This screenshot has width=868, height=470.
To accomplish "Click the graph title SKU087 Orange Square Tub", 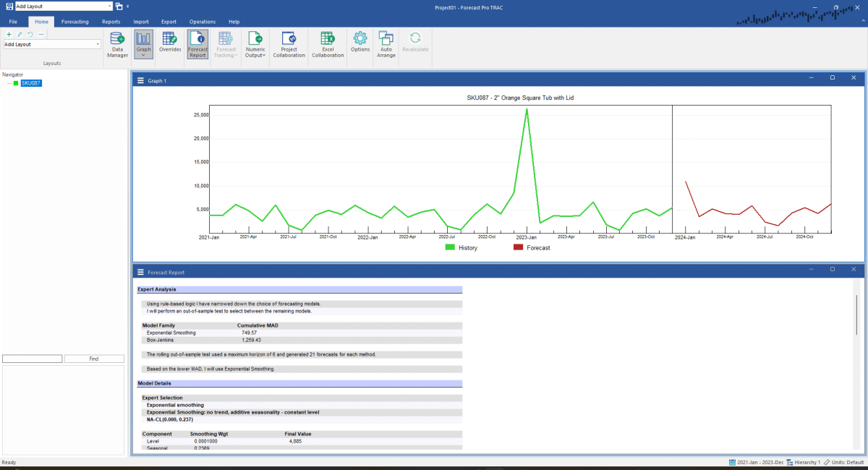I will [520, 97].
